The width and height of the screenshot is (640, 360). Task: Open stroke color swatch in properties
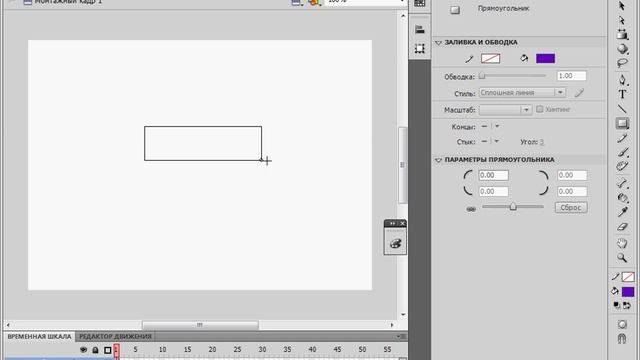coord(490,58)
